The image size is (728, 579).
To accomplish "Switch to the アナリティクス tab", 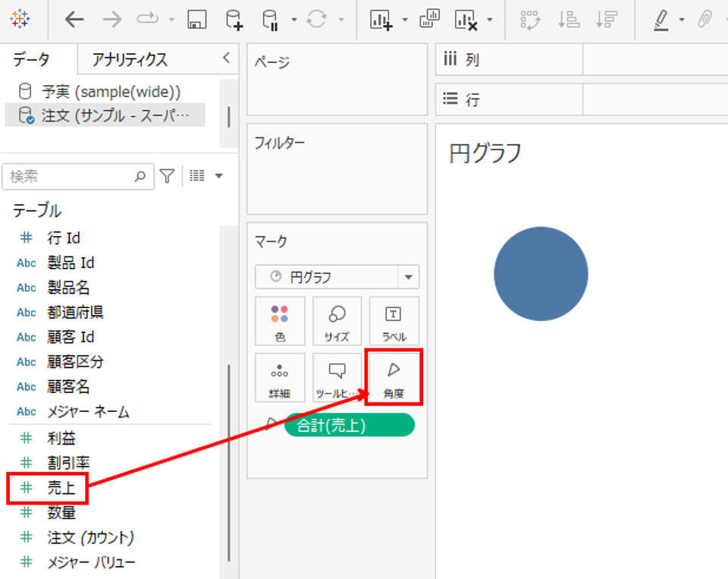I will [x=130, y=60].
